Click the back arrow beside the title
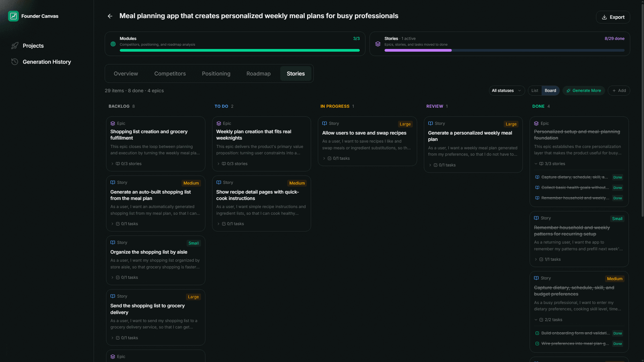This screenshot has height=362, width=644. point(110,16)
